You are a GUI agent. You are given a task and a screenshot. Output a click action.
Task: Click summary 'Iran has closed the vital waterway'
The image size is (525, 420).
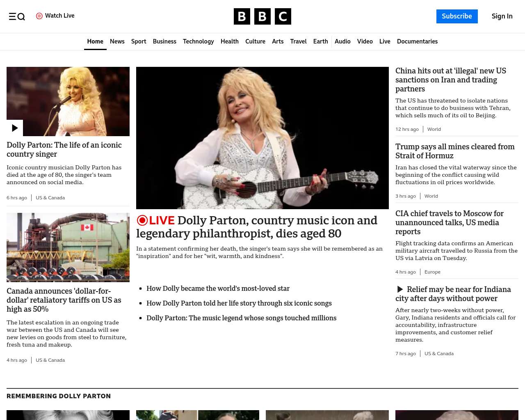coord(456,175)
